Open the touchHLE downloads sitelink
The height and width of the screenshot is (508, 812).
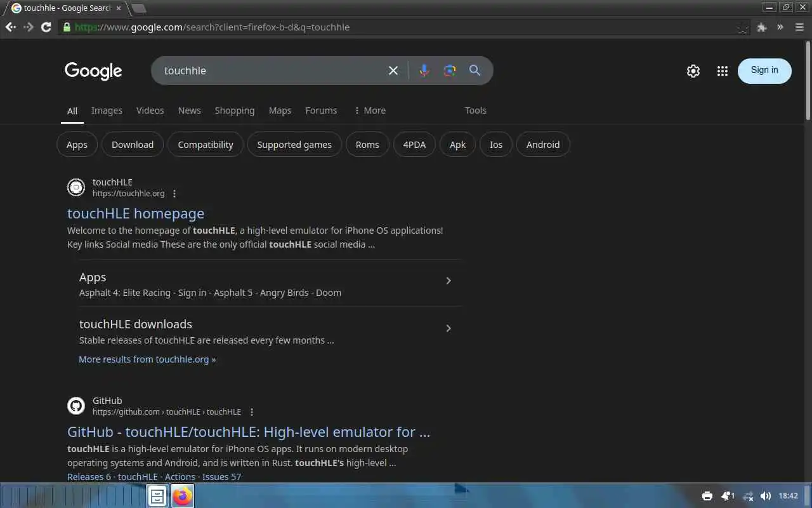click(136, 324)
